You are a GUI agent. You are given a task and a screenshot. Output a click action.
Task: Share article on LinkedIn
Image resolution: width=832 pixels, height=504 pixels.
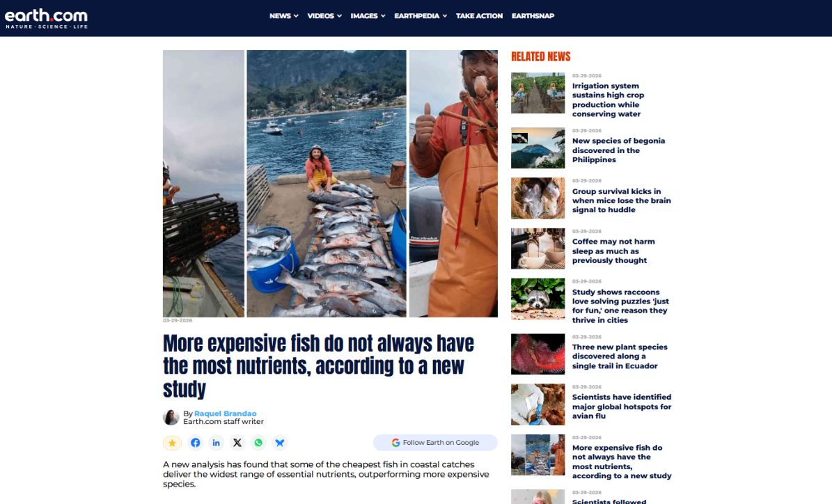coord(216,443)
